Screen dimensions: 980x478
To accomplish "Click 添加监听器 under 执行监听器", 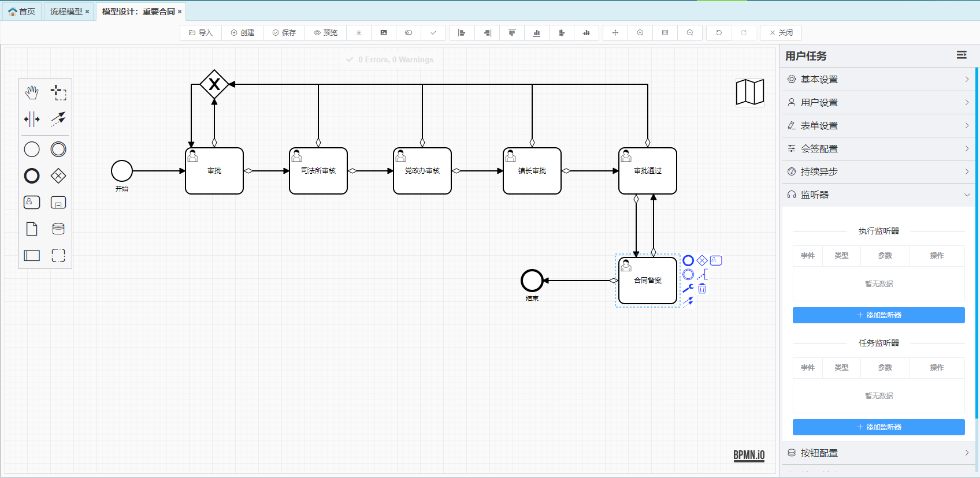I will [878, 315].
